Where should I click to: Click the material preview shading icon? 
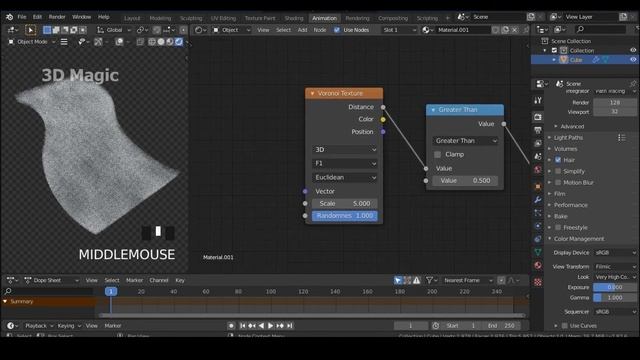(x=170, y=42)
